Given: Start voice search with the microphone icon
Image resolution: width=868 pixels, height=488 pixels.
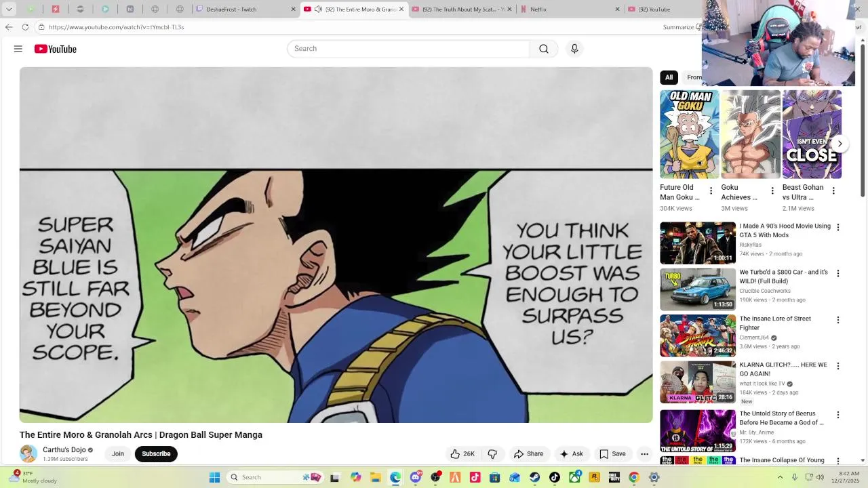Looking at the screenshot, I should pyautogui.click(x=574, y=49).
